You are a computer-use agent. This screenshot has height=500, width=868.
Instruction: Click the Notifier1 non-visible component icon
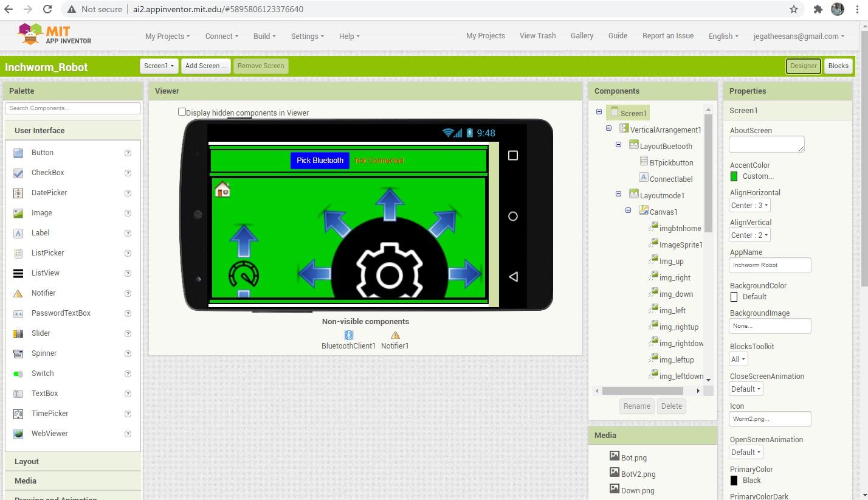click(x=394, y=334)
